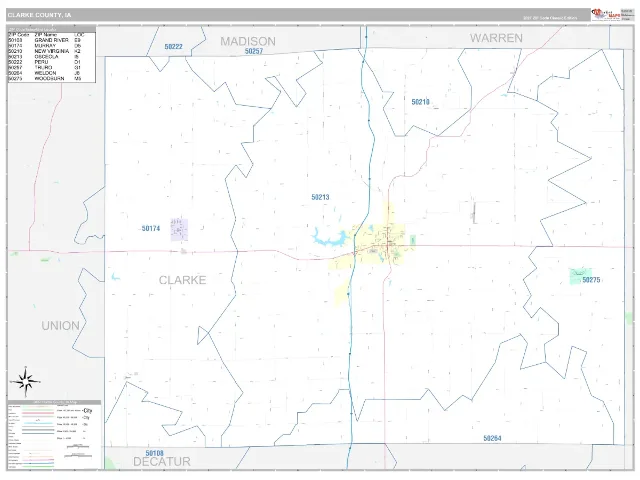Click the compass rose icon

click(x=25, y=382)
